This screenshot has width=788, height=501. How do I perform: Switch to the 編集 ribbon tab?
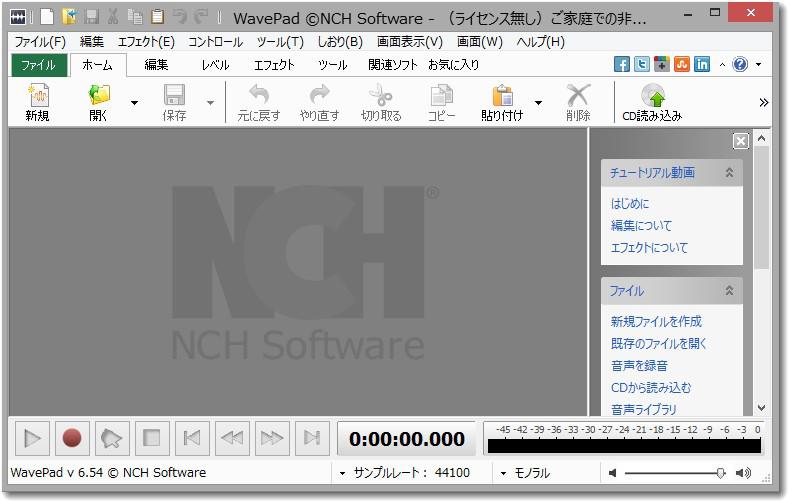[x=156, y=65]
